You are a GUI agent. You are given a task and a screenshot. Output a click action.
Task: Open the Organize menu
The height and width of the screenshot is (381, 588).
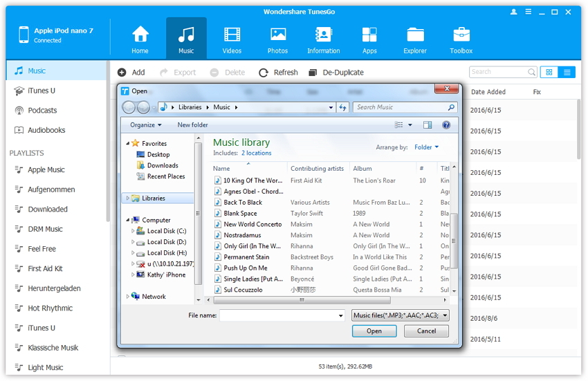coord(145,125)
